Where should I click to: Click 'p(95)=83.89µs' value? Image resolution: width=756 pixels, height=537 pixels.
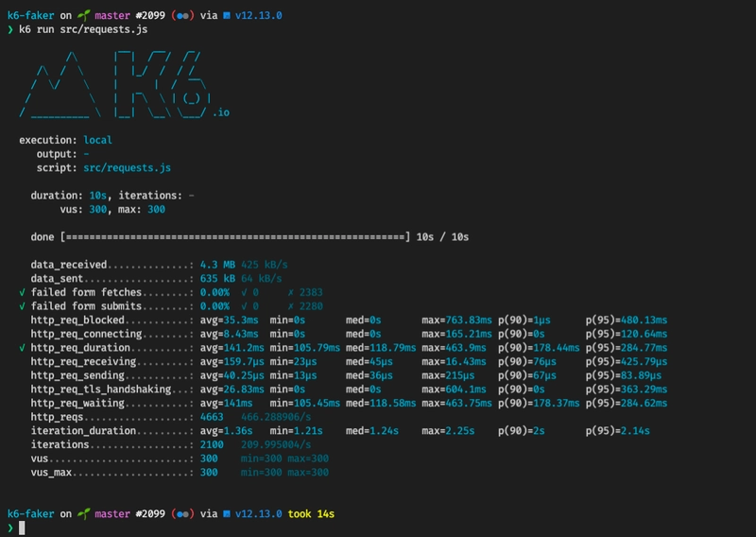[x=624, y=375]
